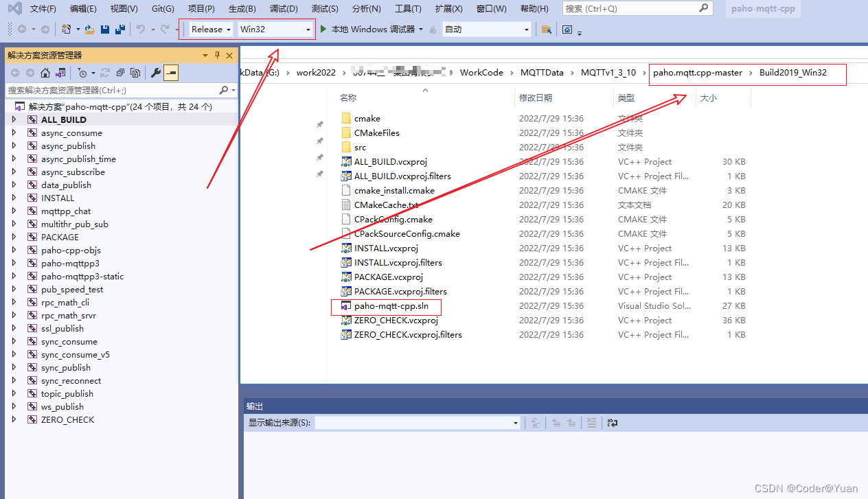The width and height of the screenshot is (868, 499).
Task: Click the open file toolbar icon
Action: pyautogui.click(x=89, y=30)
